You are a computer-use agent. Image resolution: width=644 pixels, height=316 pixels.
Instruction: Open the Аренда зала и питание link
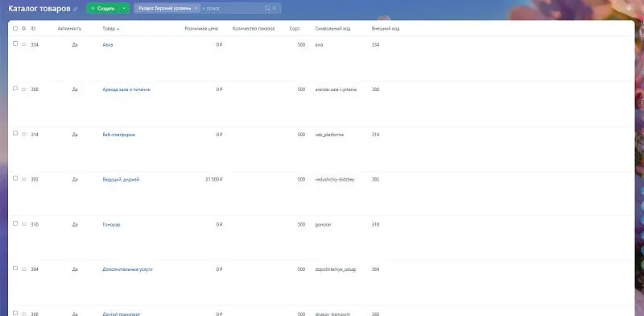click(x=126, y=89)
